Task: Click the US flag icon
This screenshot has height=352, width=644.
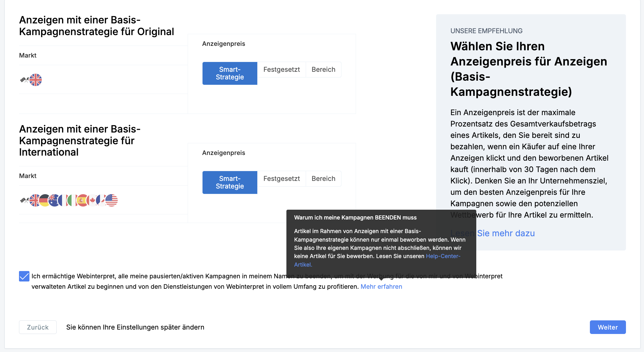Action: coord(112,200)
